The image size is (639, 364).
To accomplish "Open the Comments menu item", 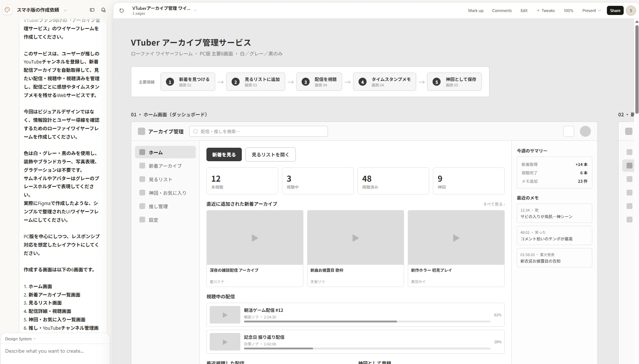I will coord(502,11).
